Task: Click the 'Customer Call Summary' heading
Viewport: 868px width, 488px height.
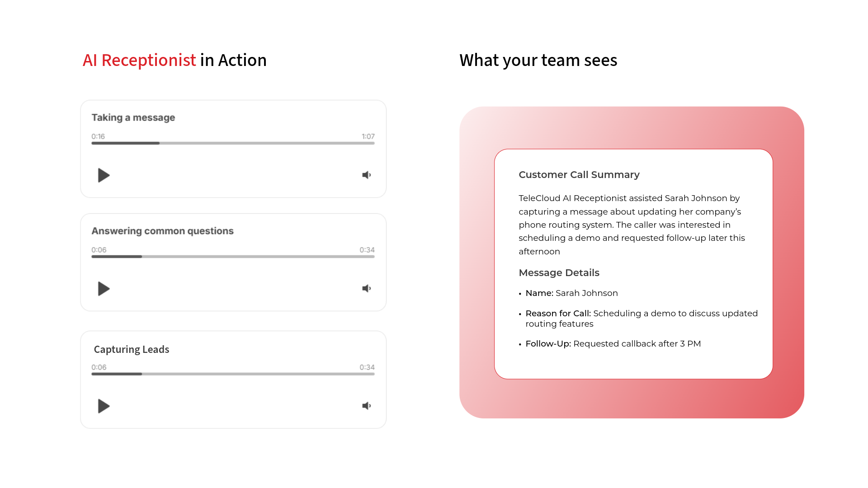Action: click(579, 175)
